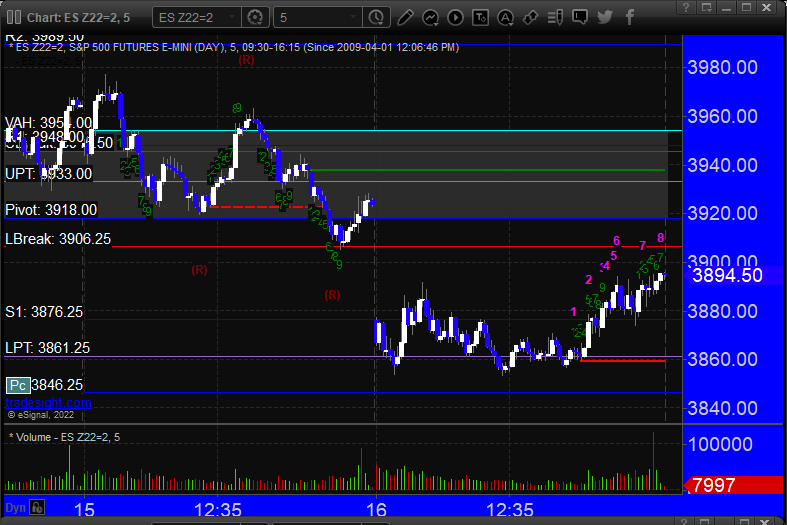Share chart via Facebook icon
787x525 pixels.
coord(629,18)
